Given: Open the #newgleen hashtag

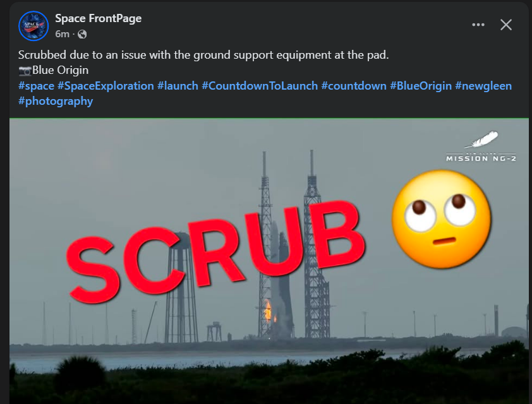Looking at the screenshot, I should click(483, 86).
